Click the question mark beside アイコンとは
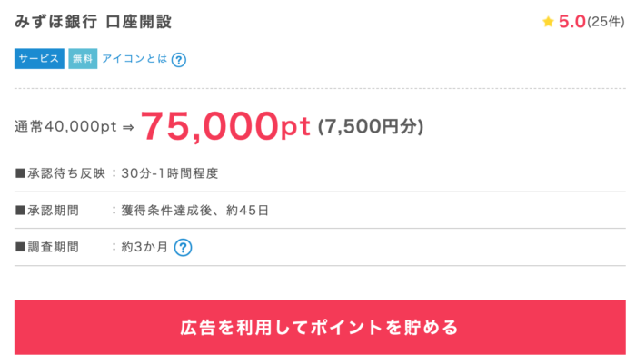Screen dimensions: 636x364 [179, 60]
